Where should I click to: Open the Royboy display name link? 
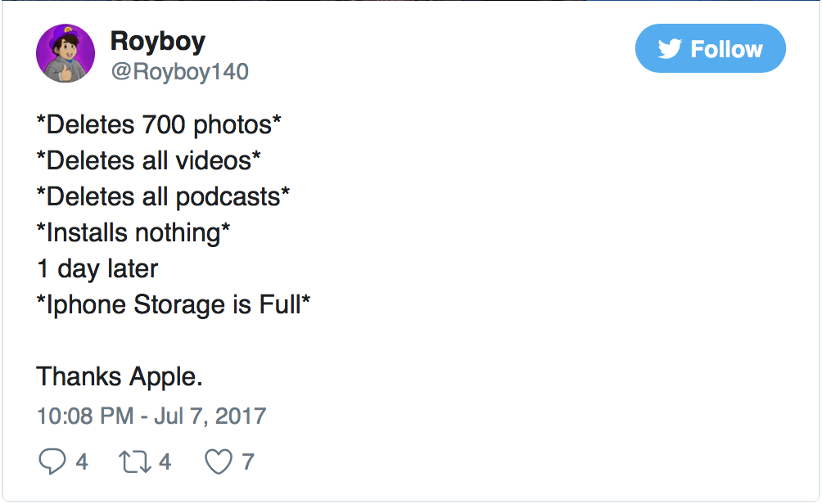[157, 41]
